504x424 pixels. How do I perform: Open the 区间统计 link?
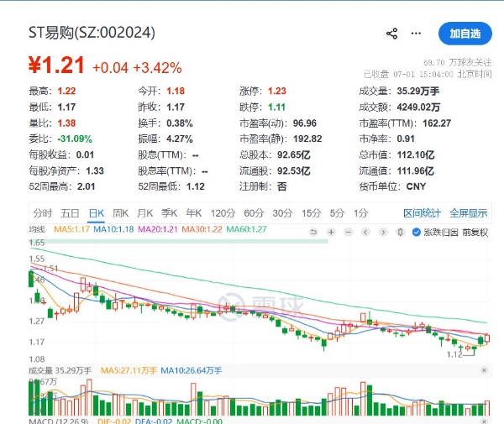coord(422,213)
